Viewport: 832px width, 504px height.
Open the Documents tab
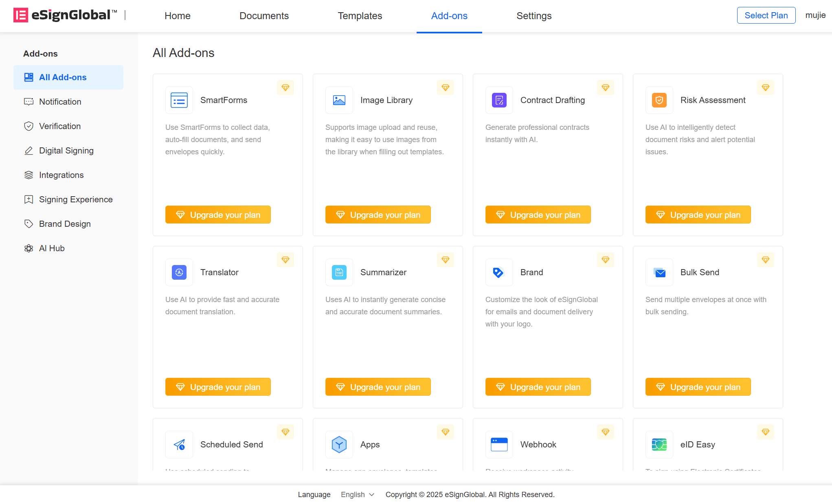point(264,16)
